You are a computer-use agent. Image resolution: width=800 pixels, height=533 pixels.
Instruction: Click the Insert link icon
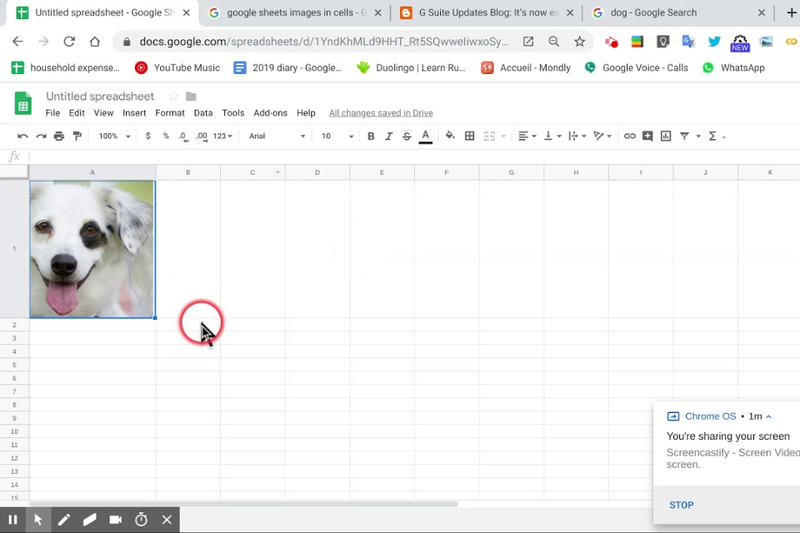tap(630, 136)
